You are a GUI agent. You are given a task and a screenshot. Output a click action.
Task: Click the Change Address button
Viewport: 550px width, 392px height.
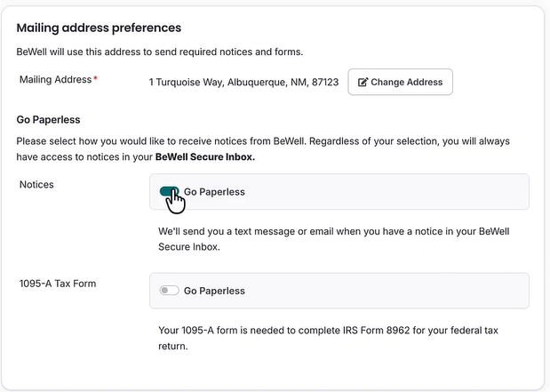point(400,82)
